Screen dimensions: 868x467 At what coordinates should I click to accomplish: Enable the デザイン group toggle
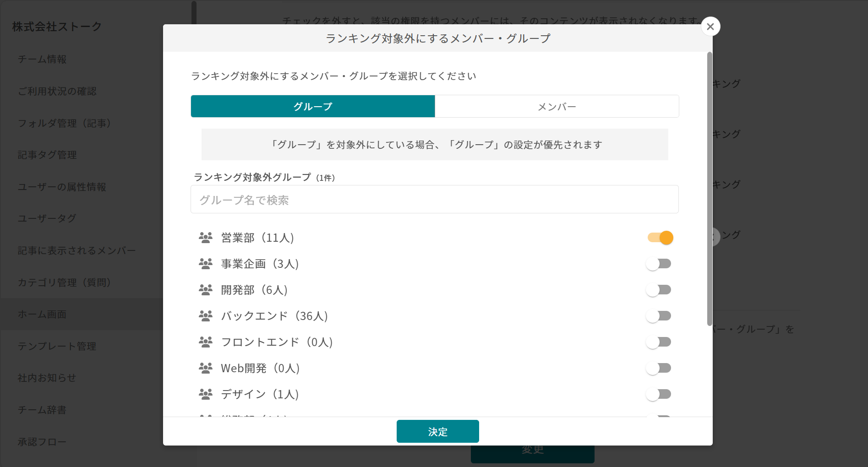pyautogui.click(x=659, y=394)
